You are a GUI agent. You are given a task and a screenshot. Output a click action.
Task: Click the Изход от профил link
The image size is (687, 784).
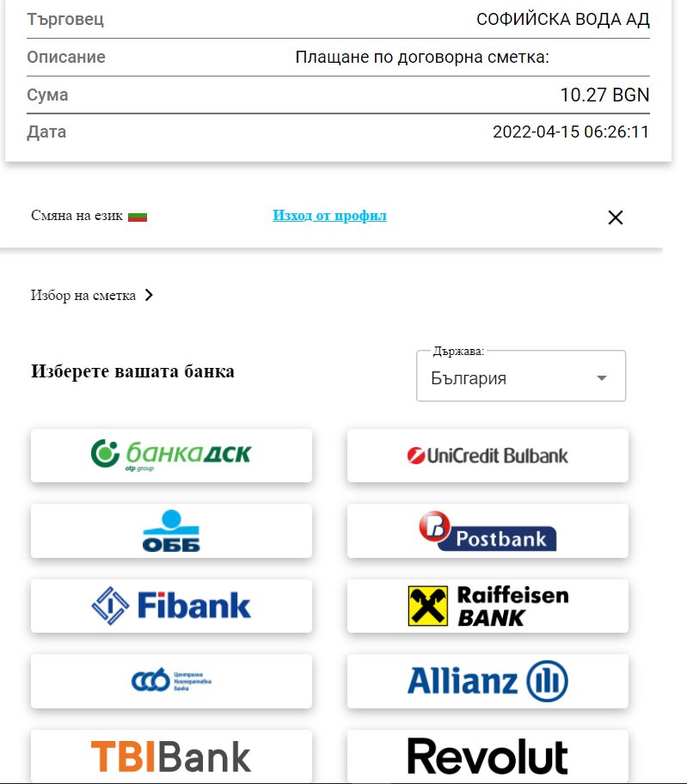click(x=329, y=216)
